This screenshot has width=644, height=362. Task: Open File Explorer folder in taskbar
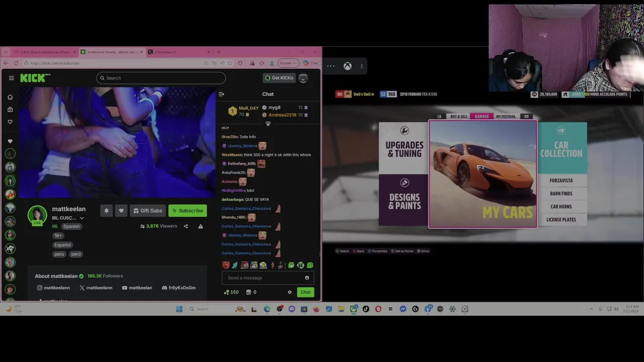[x=341, y=309]
